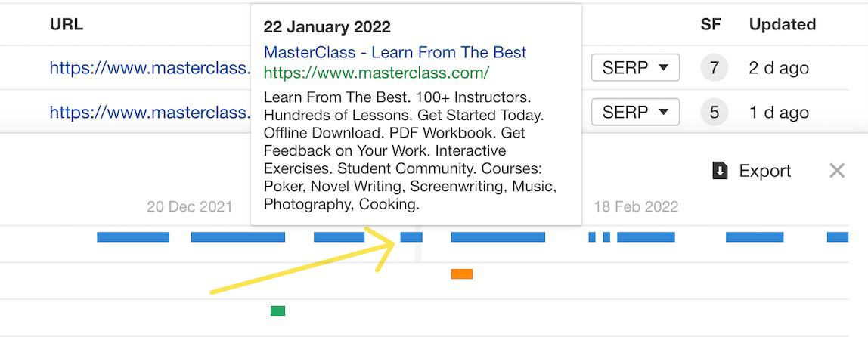
Task: Open the SERP dropdown in the 2 d ago row
Action: point(635,68)
